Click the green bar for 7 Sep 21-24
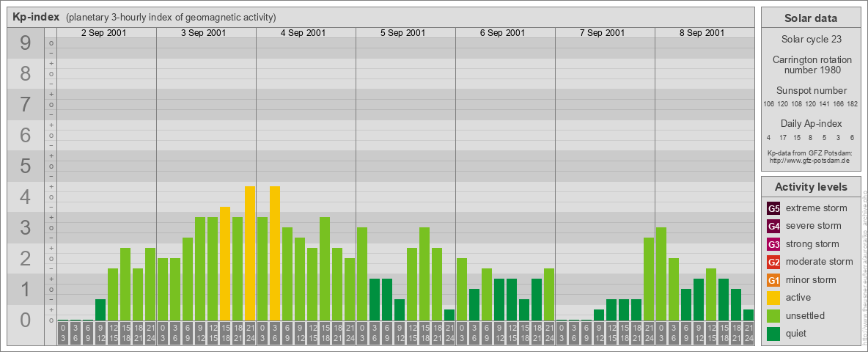The width and height of the screenshot is (868, 352). (x=648, y=279)
